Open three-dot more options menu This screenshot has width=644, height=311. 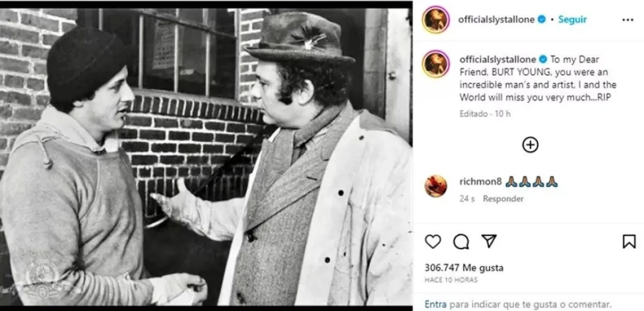point(627,20)
